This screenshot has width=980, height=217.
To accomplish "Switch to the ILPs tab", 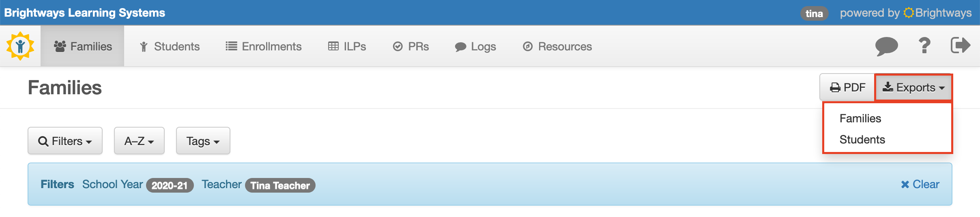I will click(347, 46).
